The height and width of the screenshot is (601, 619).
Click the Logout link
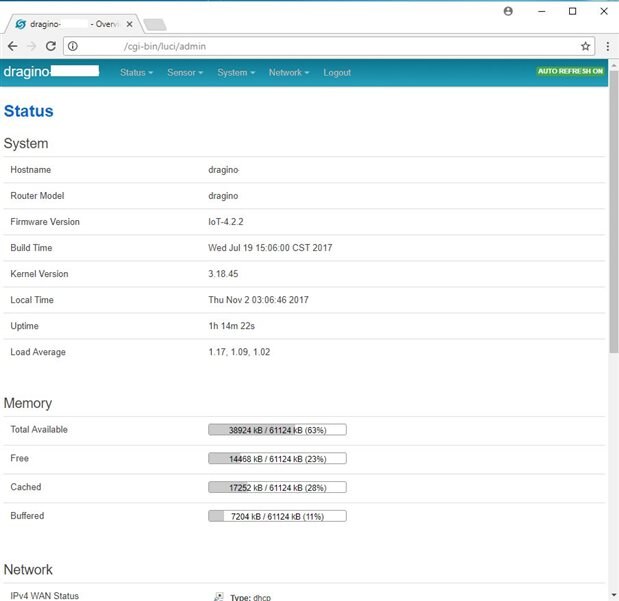click(337, 73)
